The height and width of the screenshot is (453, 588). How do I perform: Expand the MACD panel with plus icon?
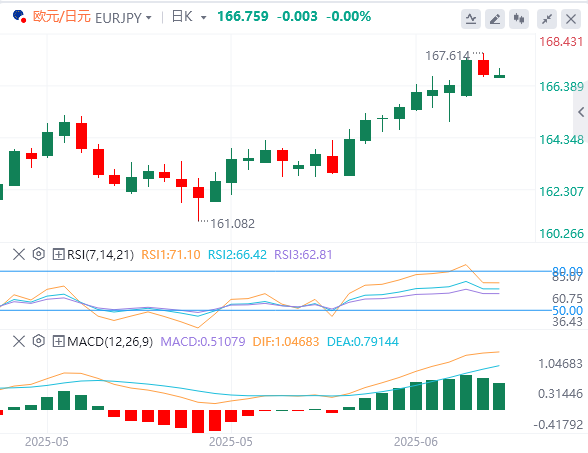[x=58, y=341]
